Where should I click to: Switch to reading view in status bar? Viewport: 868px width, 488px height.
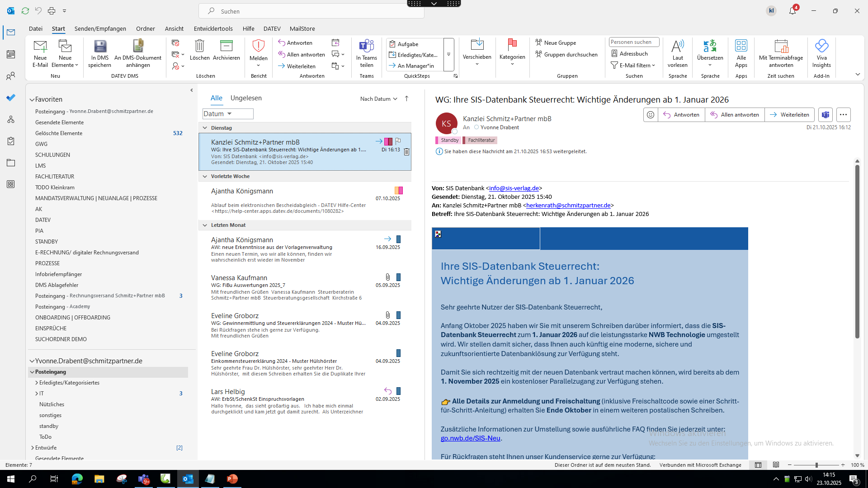[776, 465]
